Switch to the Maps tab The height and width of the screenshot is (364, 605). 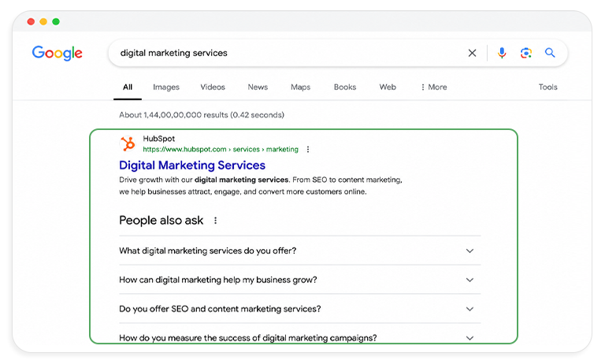click(301, 87)
